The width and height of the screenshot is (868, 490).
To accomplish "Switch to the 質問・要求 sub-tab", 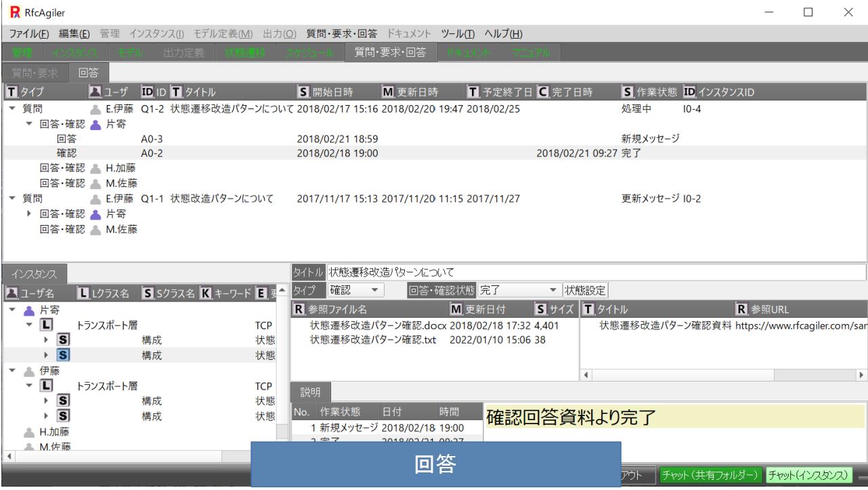I will point(34,73).
